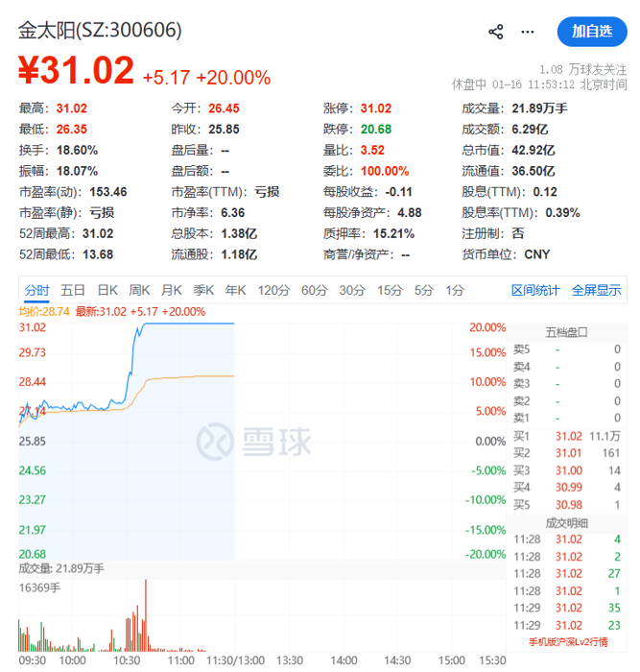Image resolution: width=640 pixels, height=672 pixels.
Task: Select the 年K chart tab
Action: [x=236, y=290]
